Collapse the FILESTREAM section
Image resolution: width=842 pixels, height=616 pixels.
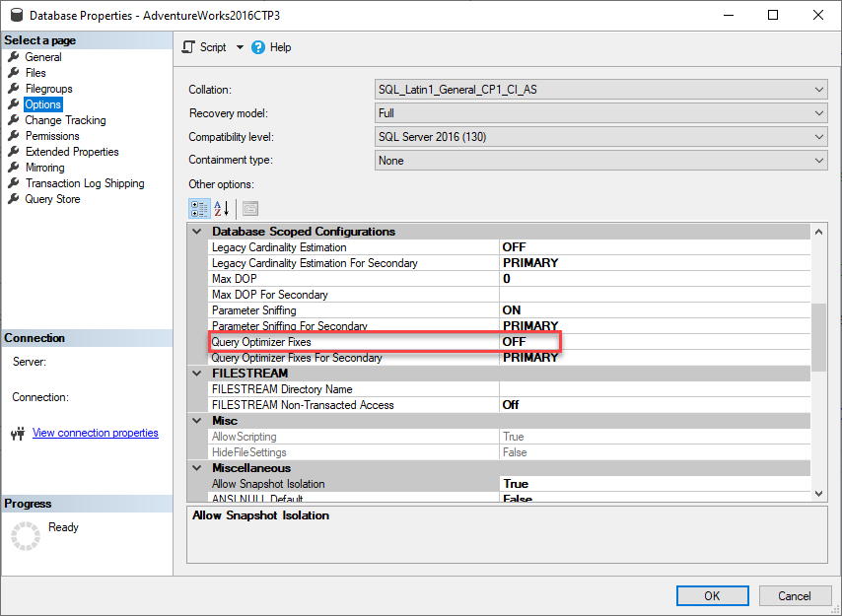tap(197, 373)
